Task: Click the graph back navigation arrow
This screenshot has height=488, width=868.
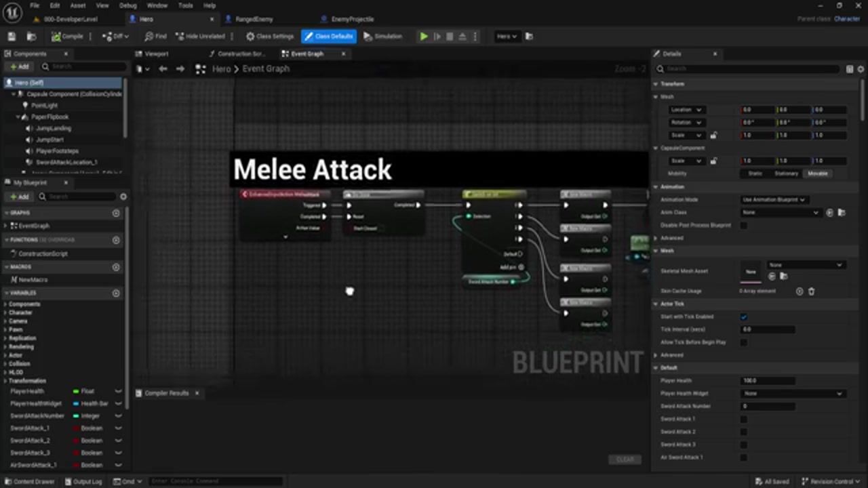Action: (x=163, y=69)
